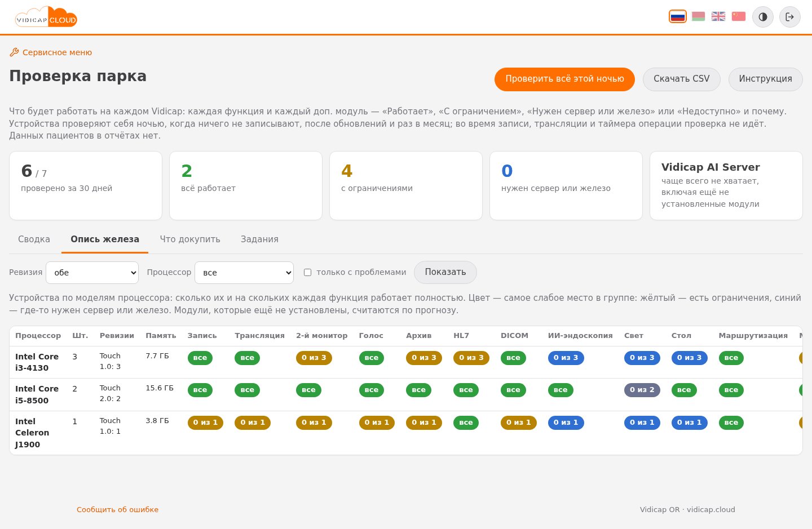The image size is (812, 529).
Task: Follow the Сообщить об ошибке link
Action: [117, 510]
